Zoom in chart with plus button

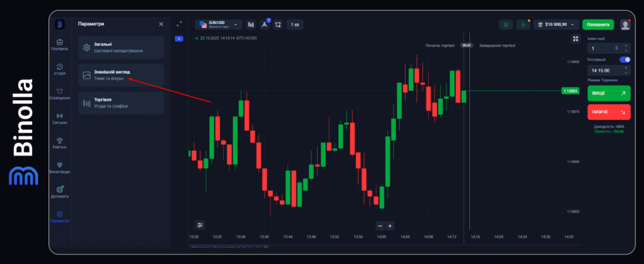coord(390,226)
